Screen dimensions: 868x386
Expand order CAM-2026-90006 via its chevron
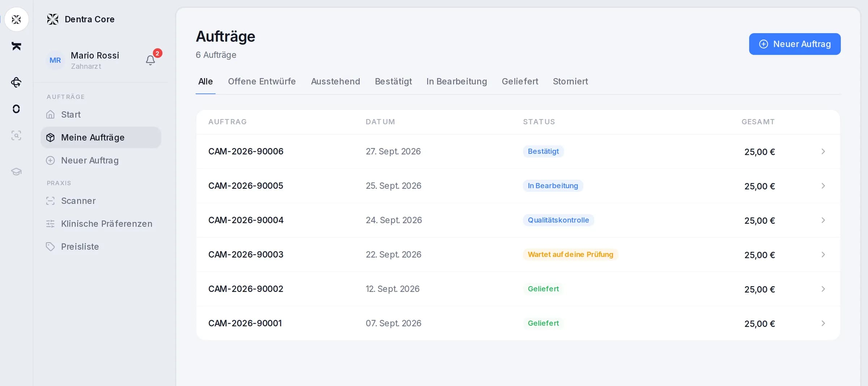(823, 152)
